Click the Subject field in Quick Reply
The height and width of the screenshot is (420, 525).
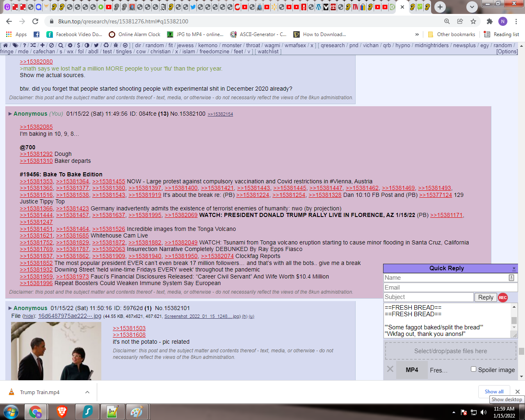click(429, 297)
